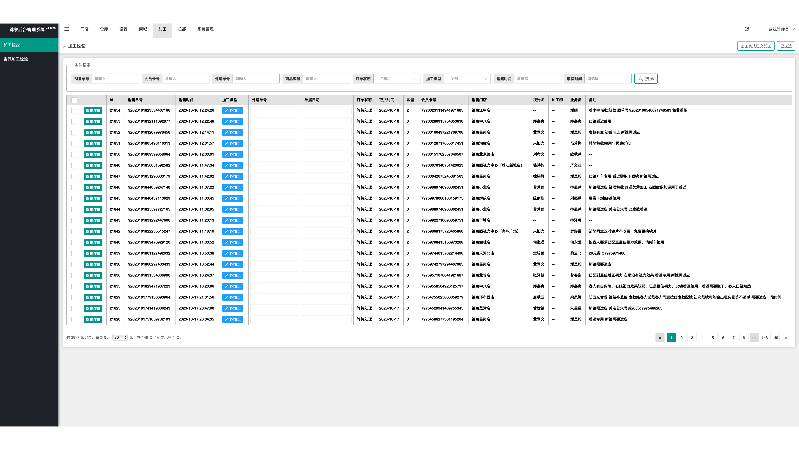Toggle the hamburger sidebar collapse icon

67,29
